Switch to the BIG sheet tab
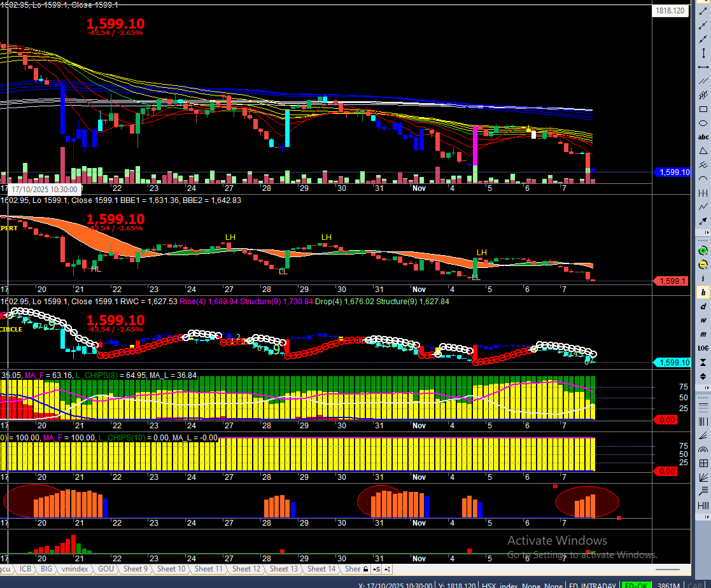 point(46,569)
